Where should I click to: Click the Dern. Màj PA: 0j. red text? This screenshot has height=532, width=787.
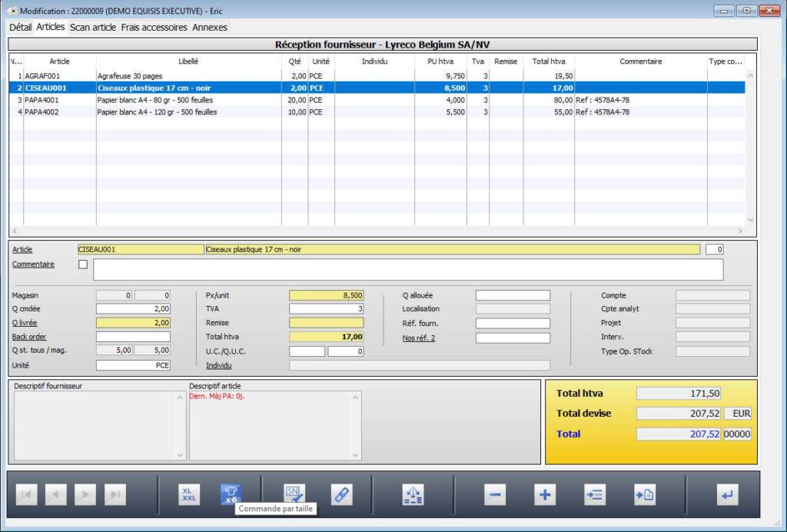pyautogui.click(x=217, y=396)
